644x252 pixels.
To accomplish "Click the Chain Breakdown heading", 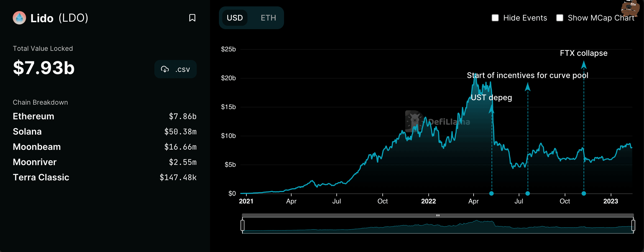I will 40,102.
